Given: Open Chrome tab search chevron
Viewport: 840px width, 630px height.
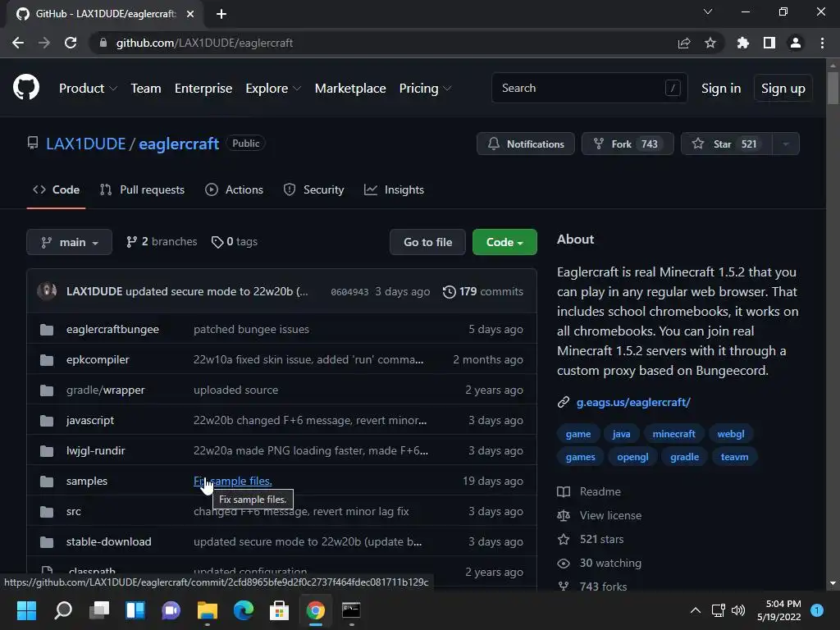Looking at the screenshot, I should point(708,11).
